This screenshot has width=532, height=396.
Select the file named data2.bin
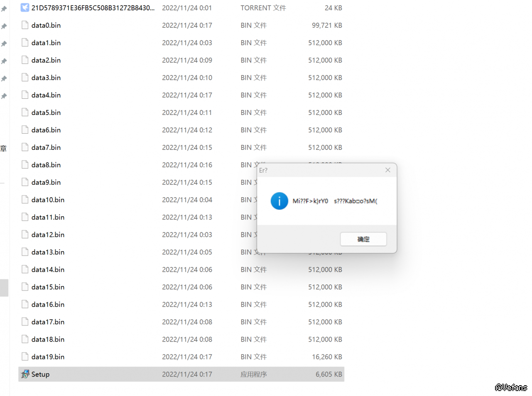[x=46, y=60]
